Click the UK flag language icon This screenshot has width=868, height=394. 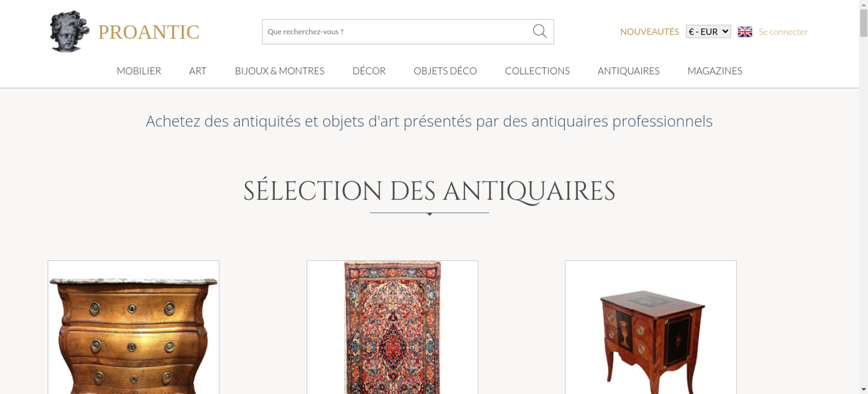tap(745, 32)
